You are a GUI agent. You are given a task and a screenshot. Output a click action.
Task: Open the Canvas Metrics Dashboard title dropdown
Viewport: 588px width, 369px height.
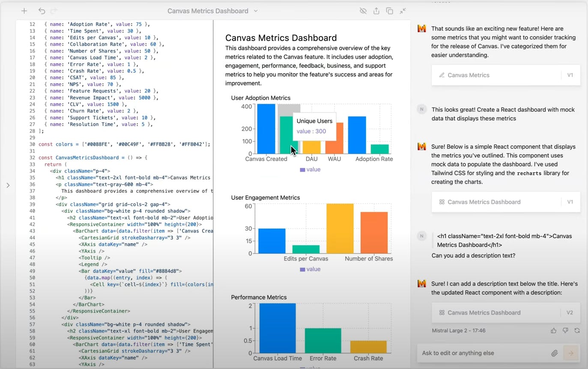tap(256, 11)
